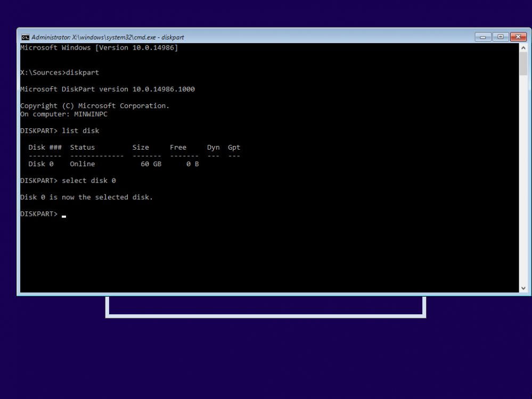Click 'On computer: MINWINPC' line

[64, 114]
